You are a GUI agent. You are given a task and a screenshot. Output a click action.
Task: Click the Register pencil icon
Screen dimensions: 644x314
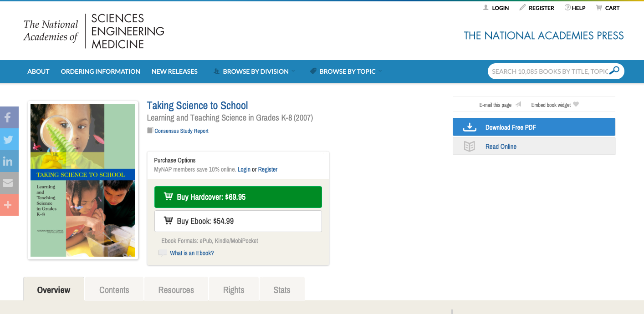pyautogui.click(x=522, y=8)
